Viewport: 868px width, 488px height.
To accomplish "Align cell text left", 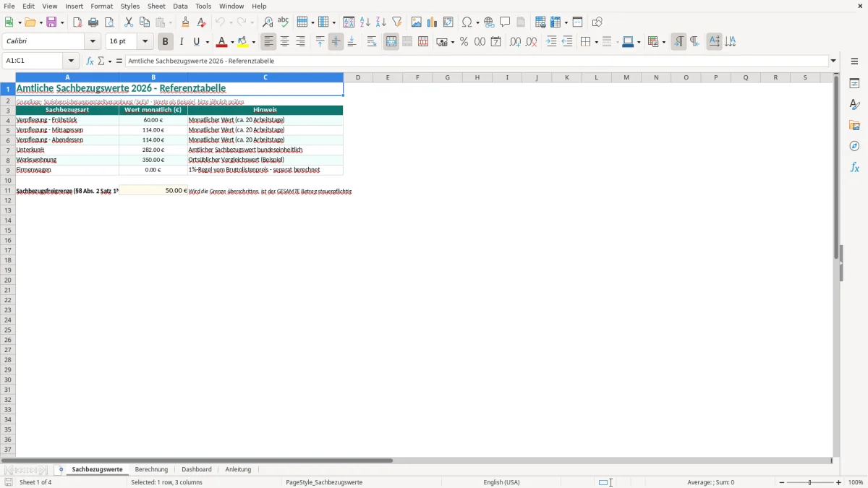I will pos(268,42).
